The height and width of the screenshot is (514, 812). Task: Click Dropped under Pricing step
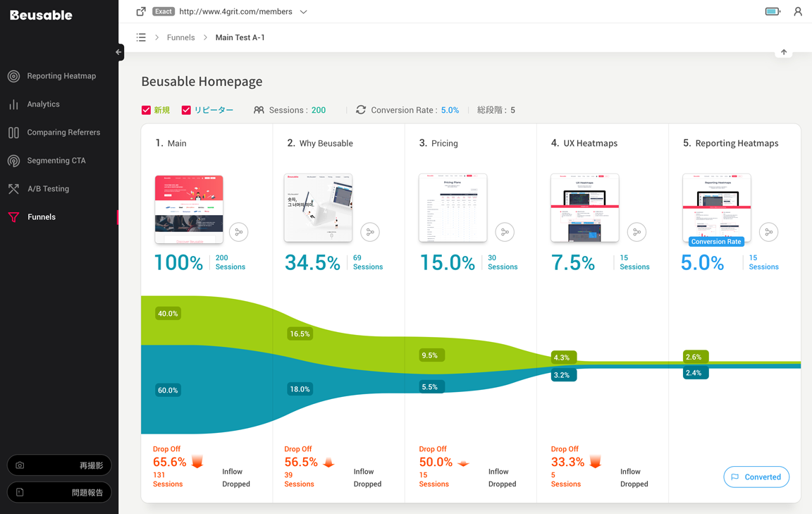click(503, 484)
